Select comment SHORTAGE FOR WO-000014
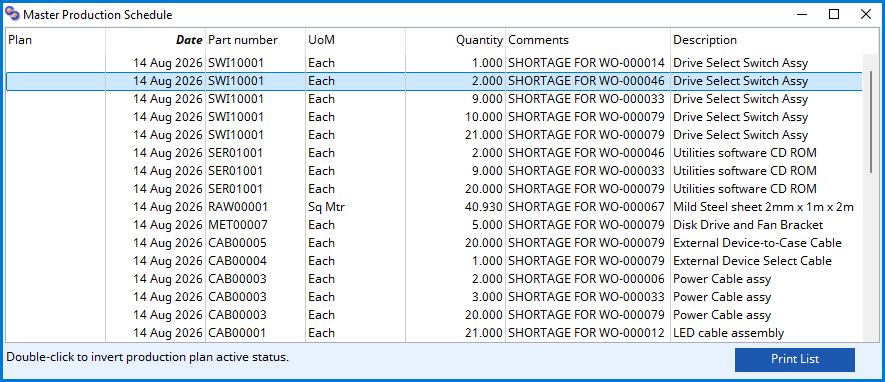The width and height of the screenshot is (885, 382). [586, 63]
